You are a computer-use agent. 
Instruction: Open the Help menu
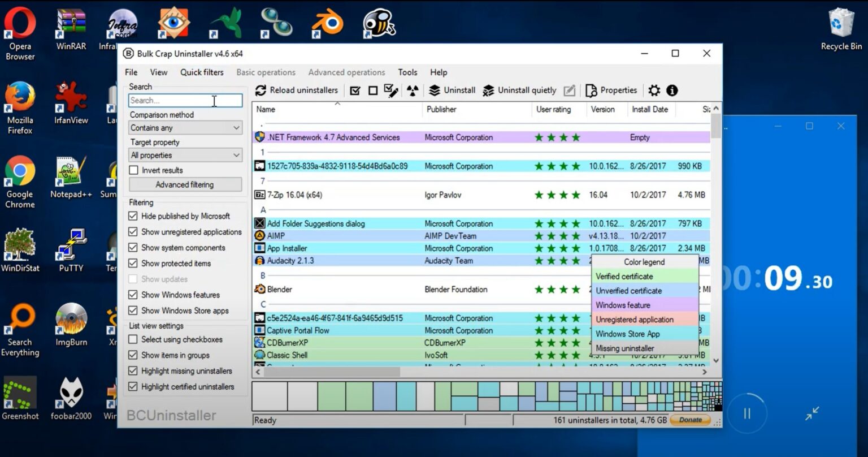[x=439, y=72]
